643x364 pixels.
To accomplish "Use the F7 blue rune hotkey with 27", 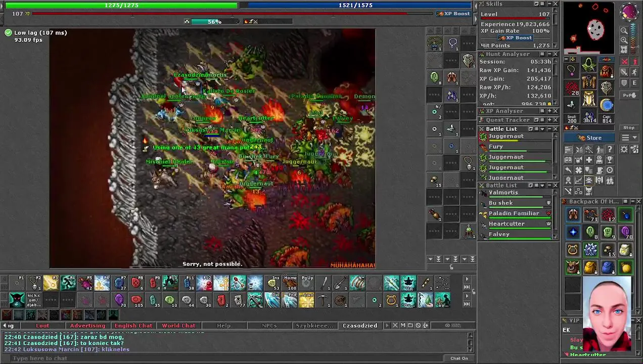I will (x=119, y=282).
